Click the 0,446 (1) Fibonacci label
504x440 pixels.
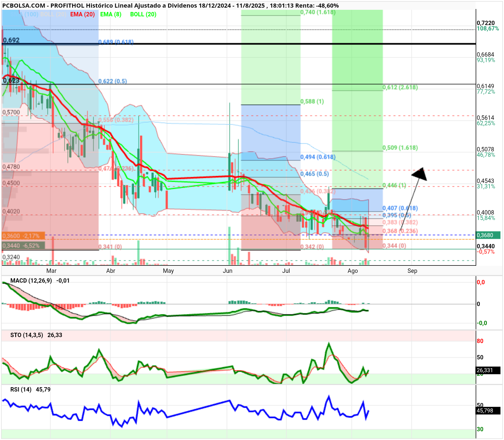pos(394,185)
